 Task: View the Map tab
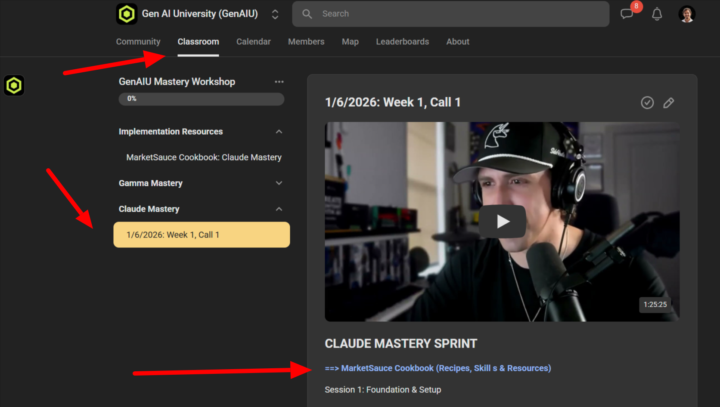[350, 42]
